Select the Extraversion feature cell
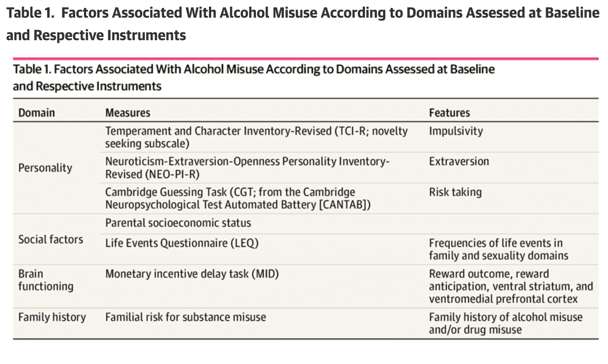The image size is (608, 364). point(459,161)
